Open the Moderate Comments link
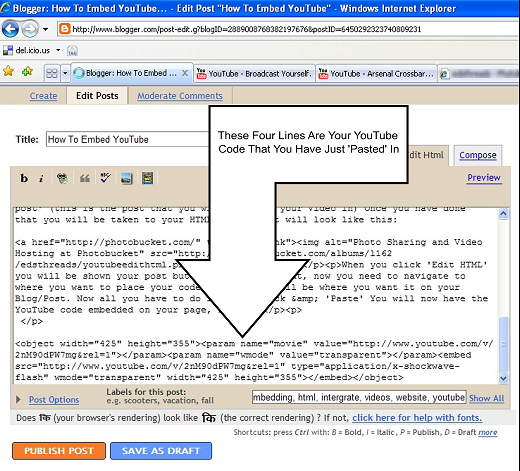The width and height of the screenshot is (520, 471). point(180,96)
